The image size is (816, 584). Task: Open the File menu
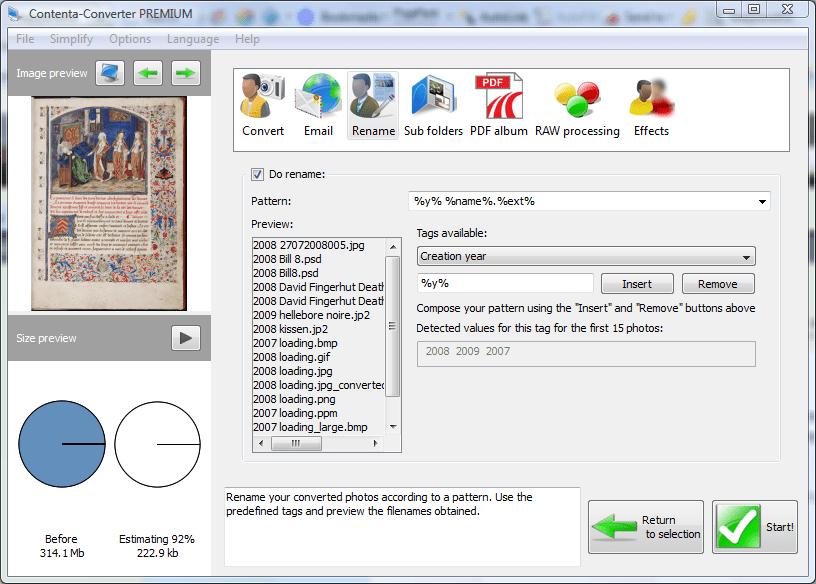pyautogui.click(x=25, y=39)
